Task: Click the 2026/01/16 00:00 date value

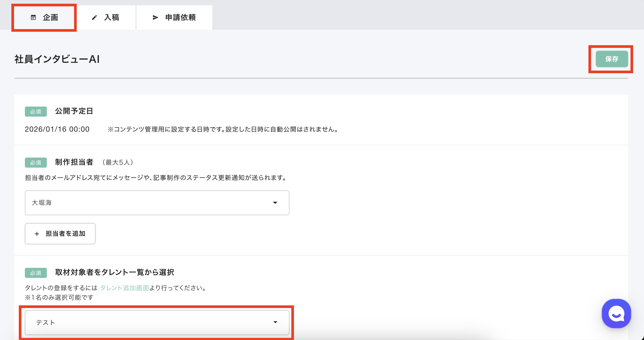Action: (57, 129)
